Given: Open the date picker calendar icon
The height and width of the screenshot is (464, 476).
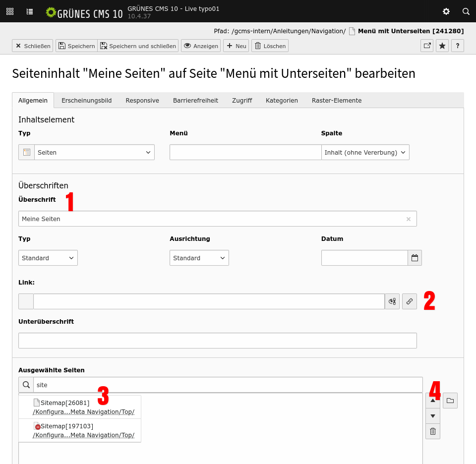Looking at the screenshot, I should coord(415,258).
